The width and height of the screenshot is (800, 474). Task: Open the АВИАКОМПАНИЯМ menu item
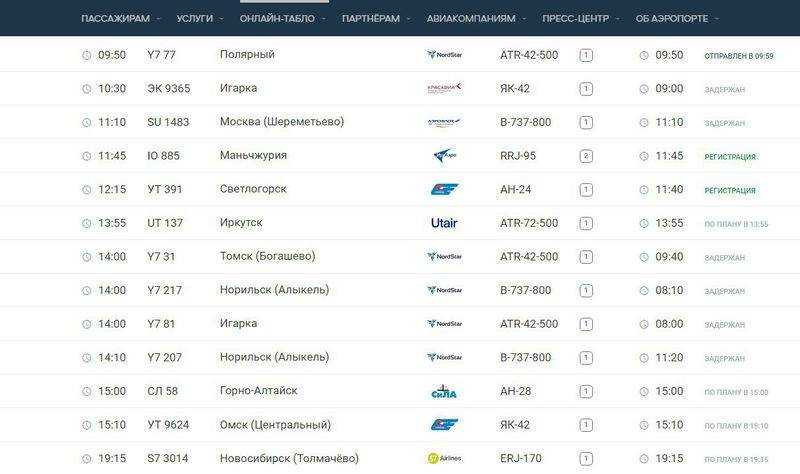coord(476,18)
